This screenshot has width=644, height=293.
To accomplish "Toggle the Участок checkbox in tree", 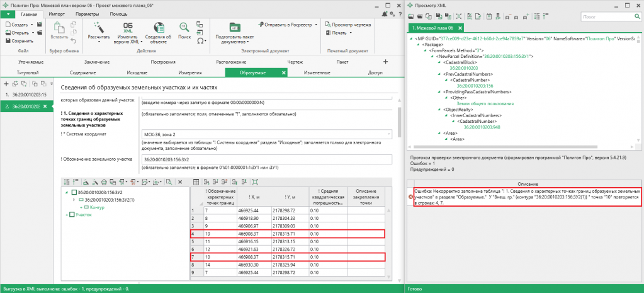I will pyautogui.click(x=71, y=215).
